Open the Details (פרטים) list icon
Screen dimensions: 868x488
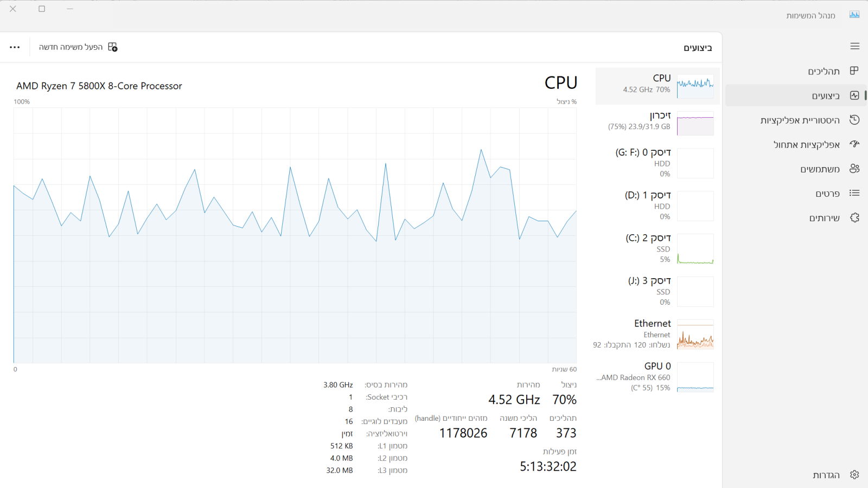(854, 193)
